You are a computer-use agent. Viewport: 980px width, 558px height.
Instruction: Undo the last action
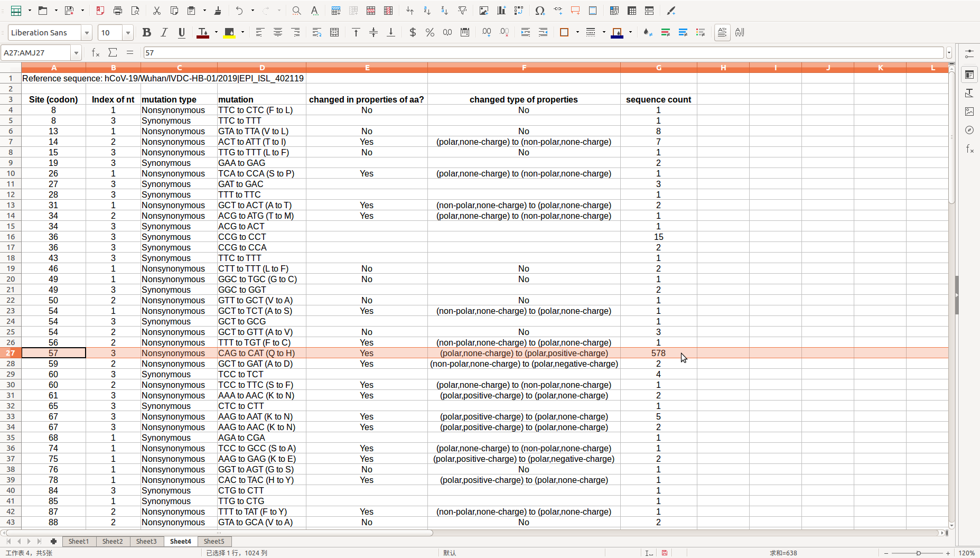(239, 11)
